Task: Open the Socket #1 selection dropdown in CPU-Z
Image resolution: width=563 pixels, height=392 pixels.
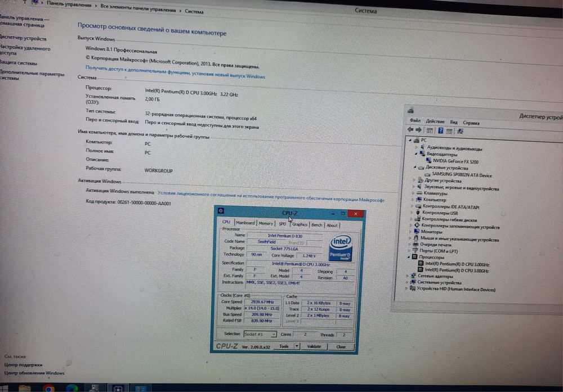Action: [x=260, y=334]
